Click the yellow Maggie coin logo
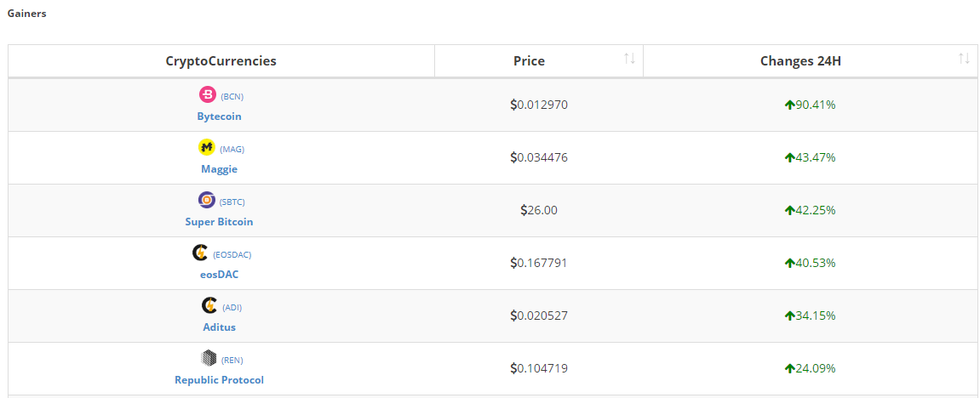This screenshot has height=398, width=980. pyautogui.click(x=207, y=147)
